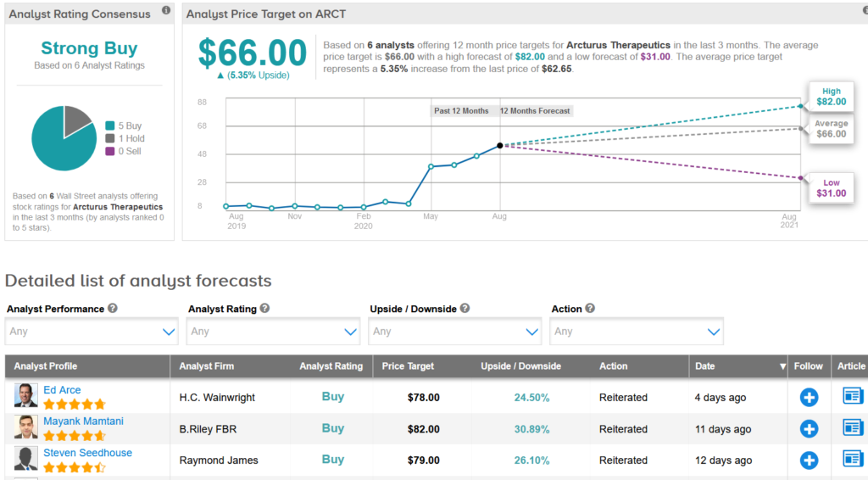The height and width of the screenshot is (480, 868).
Task: Open help icon next to Upside / Downside
Action: click(465, 309)
